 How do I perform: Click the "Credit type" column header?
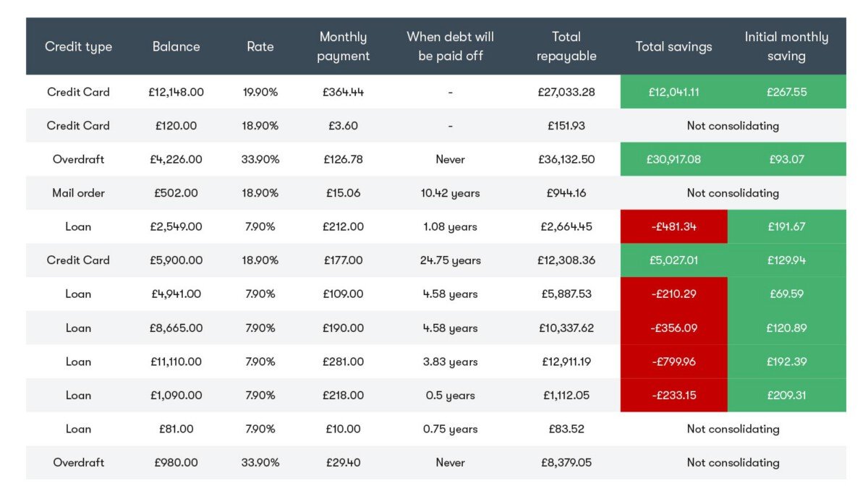pos(78,47)
